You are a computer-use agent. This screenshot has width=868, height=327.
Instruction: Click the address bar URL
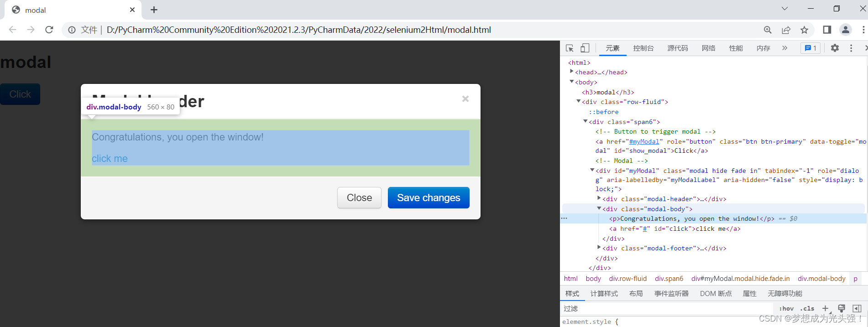tap(298, 30)
